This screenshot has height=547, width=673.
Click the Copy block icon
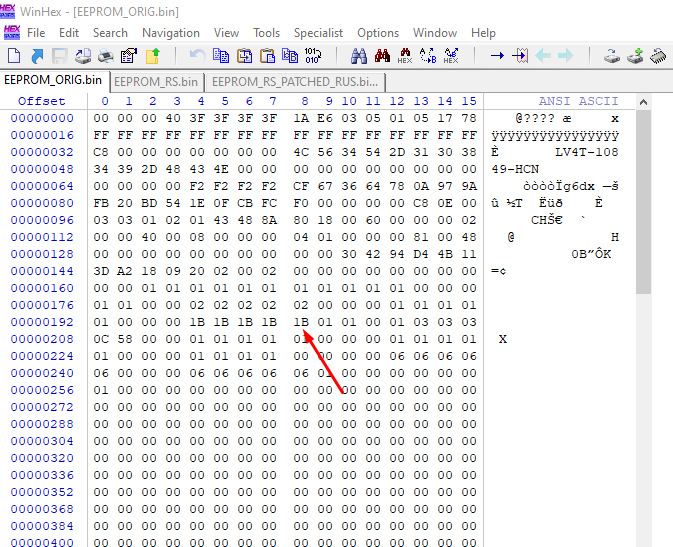click(x=221, y=56)
